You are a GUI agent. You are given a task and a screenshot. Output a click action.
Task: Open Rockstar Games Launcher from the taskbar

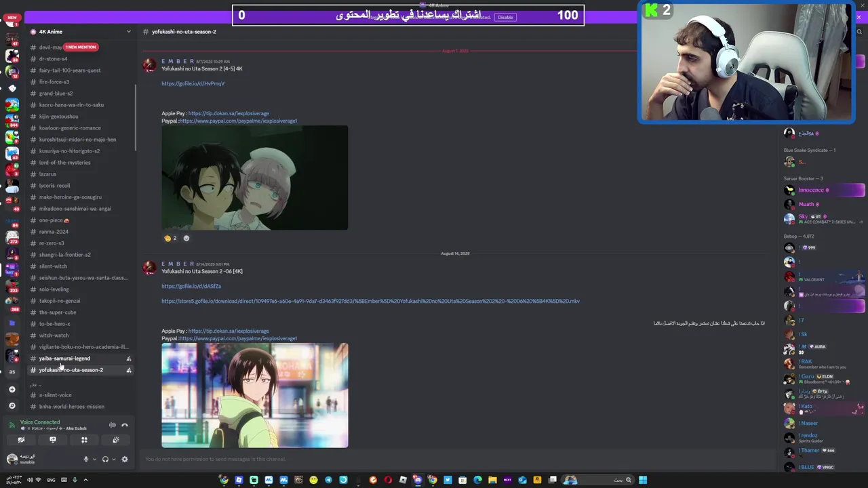536,480
